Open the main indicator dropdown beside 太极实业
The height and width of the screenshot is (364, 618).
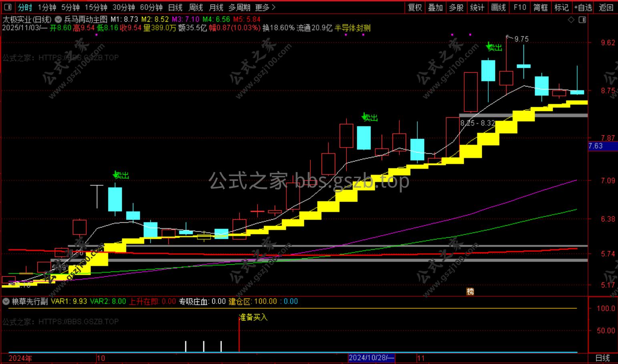[x=58, y=19]
